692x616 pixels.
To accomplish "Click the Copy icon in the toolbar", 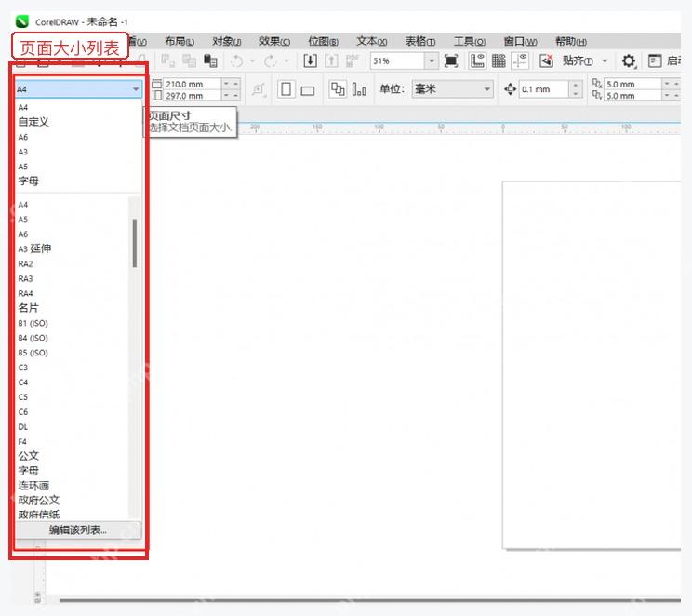I will 190,60.
